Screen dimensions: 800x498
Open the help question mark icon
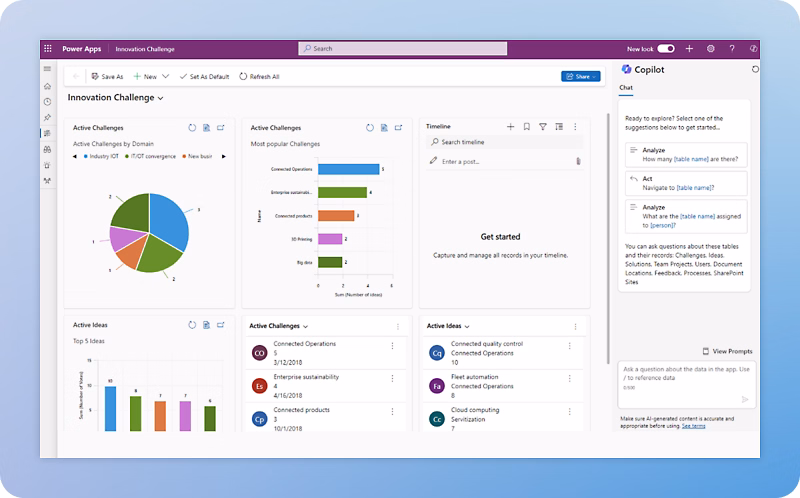[732, 48]
